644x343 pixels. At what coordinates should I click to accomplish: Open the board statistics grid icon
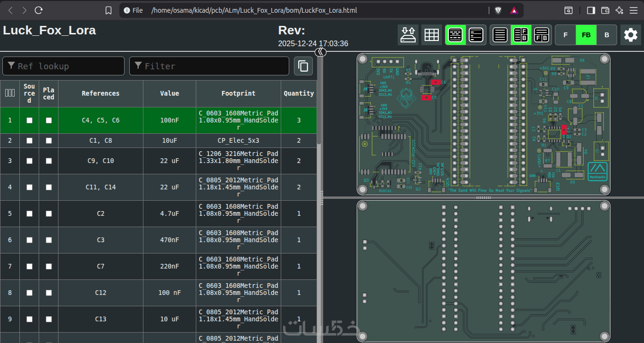coord(431,35)
